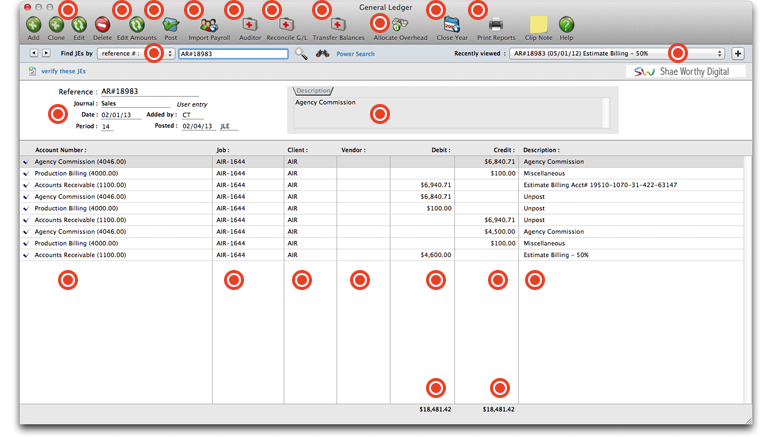This screenshot has height=437, width=760.
Task: Click the magnifying glass search icon
Action: (x=301, y=54)
